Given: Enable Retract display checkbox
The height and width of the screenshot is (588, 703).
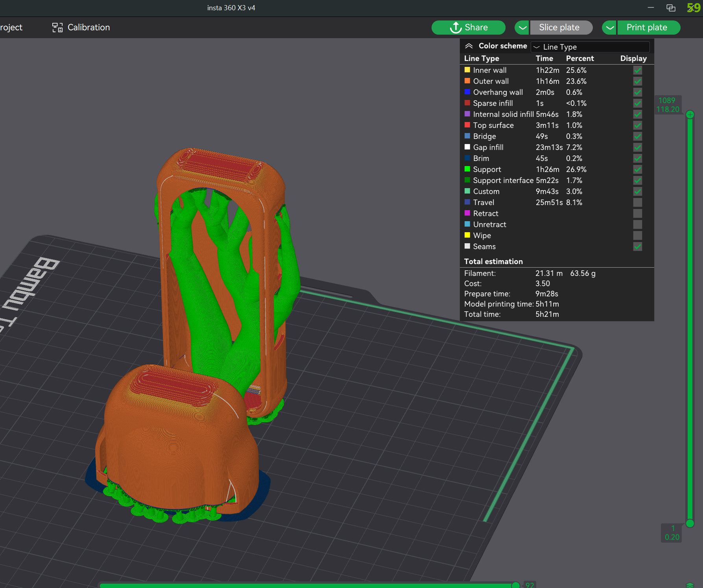Looking at the screenshot, I should 638,213.
